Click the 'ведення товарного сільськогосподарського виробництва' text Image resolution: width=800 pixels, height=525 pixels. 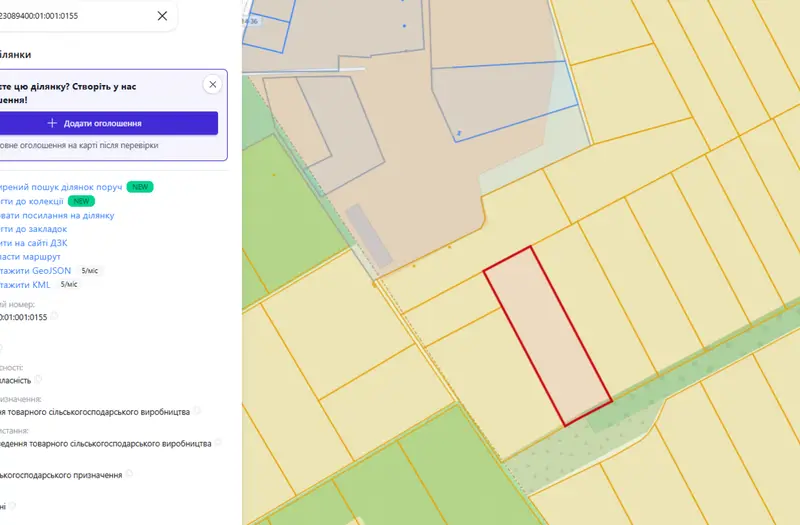[106, 444]
